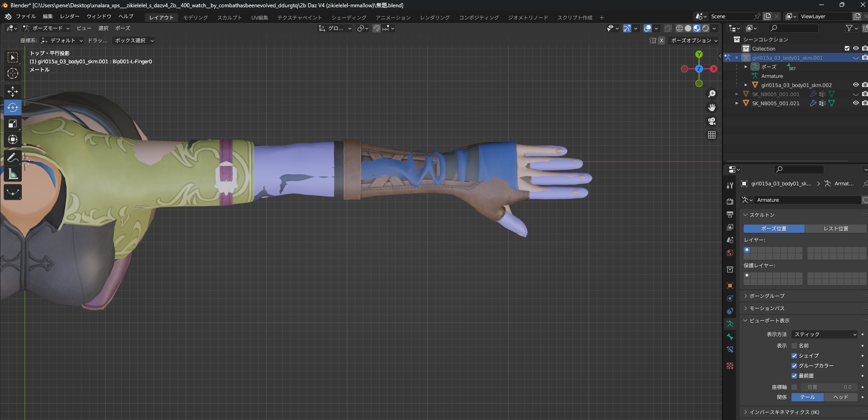Screen dimensions: 868x420
Task: Open the Texture properties tab
Action: [x=730, y=366]
